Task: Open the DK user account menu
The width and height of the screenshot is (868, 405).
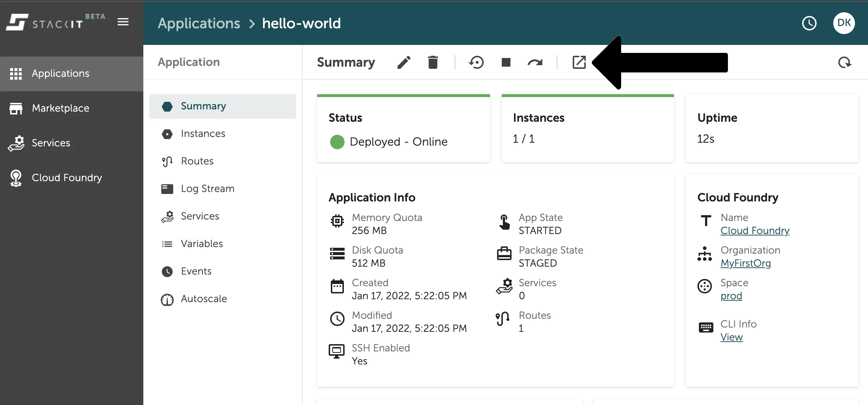Action: [x=844, y=23]
